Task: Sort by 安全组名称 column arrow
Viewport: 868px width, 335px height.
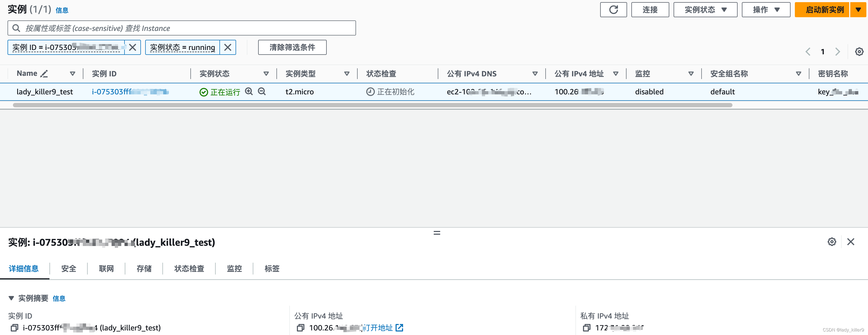Action: coord(799,73)
